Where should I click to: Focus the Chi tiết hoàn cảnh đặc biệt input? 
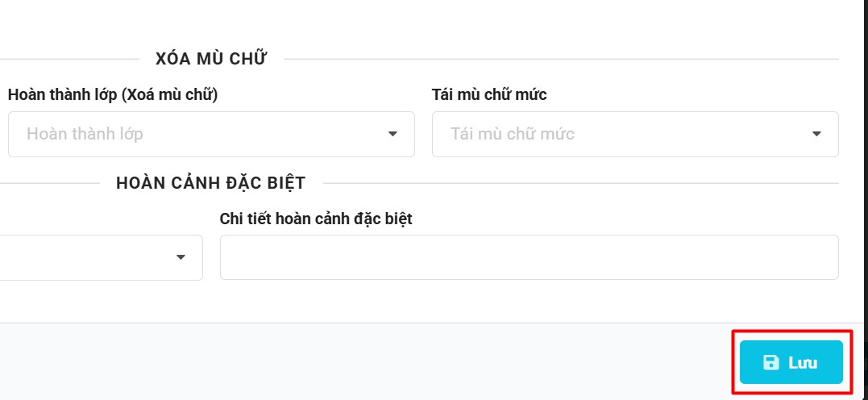point(529,257)
